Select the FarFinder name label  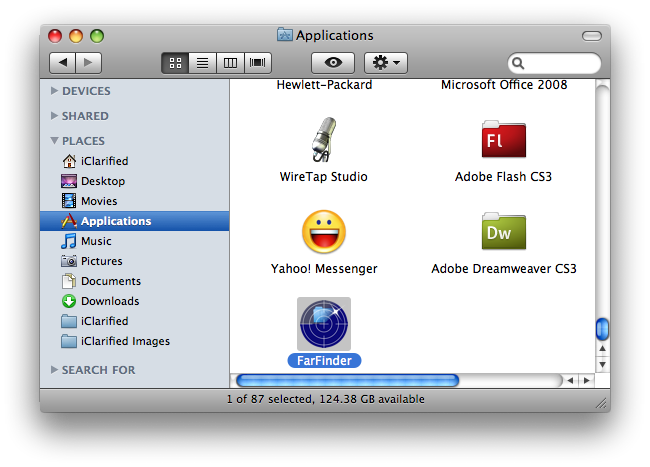pos(324,361)
